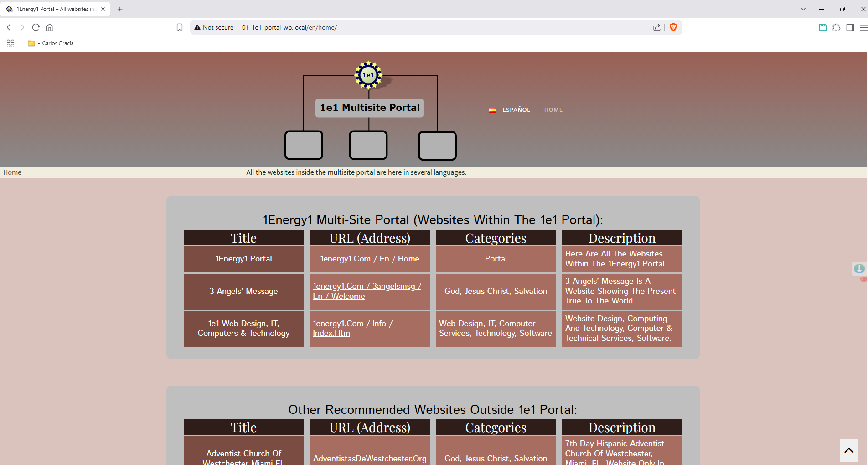
Task: Go forward using browser forward arrow
Action: pos(22,27)
